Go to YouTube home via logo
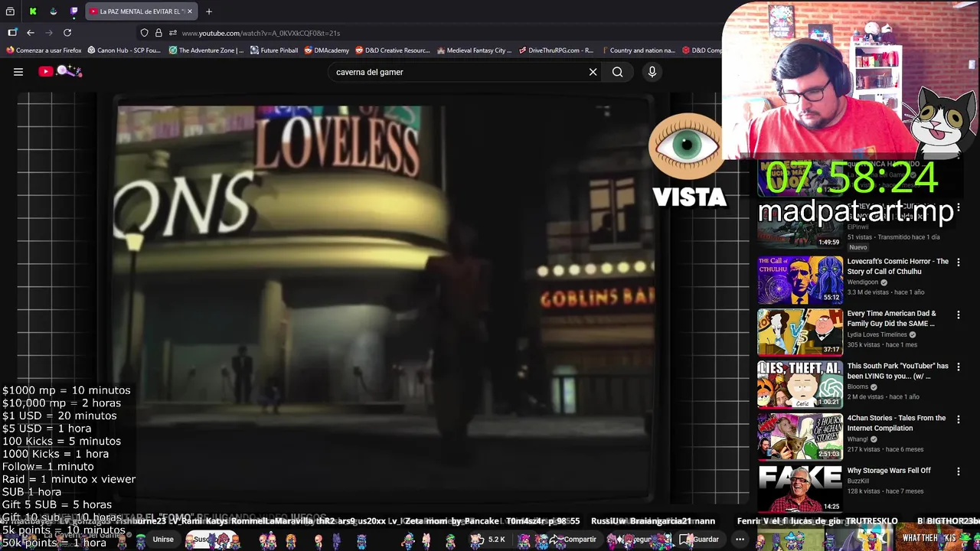980x551 pixels. click(60, 71)
